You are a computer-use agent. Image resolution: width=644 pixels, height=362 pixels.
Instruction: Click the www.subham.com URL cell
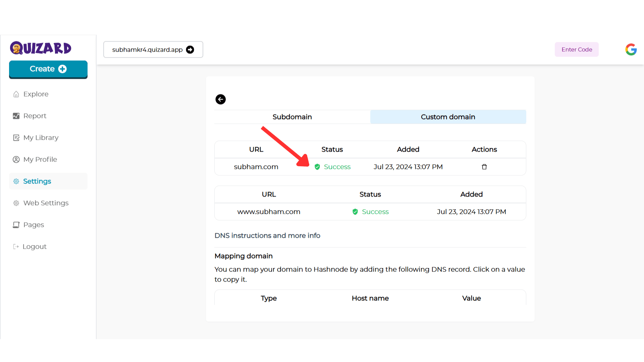click(269, 212)
